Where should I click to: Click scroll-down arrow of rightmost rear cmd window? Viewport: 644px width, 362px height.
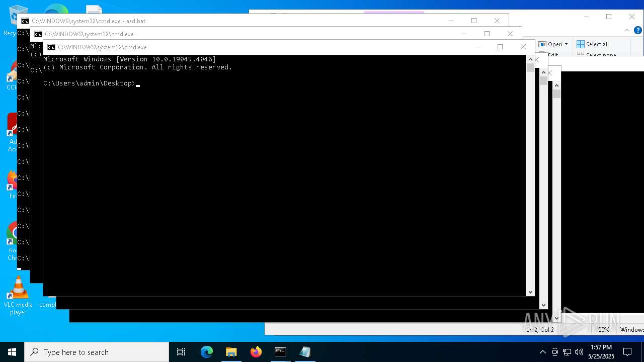(556, 318)
